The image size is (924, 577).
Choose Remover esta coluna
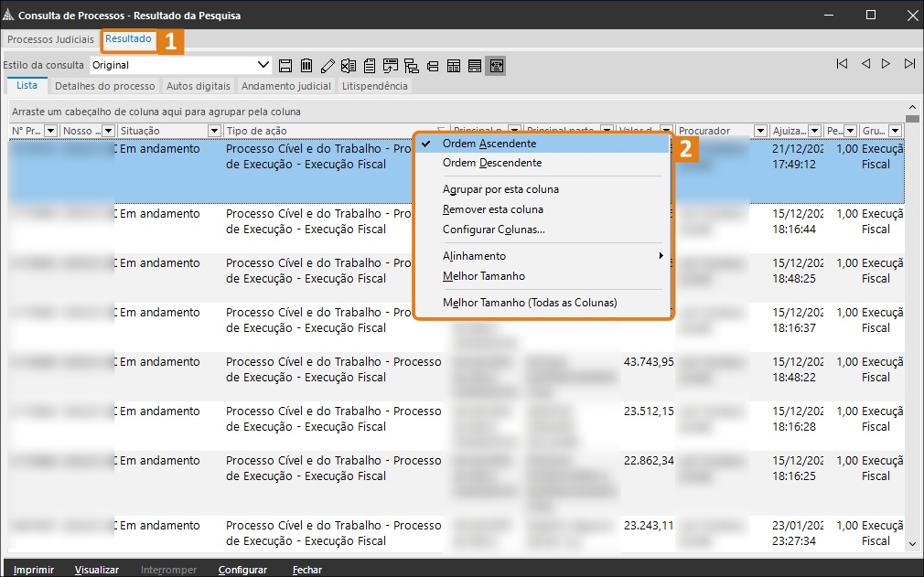(543, 209)
